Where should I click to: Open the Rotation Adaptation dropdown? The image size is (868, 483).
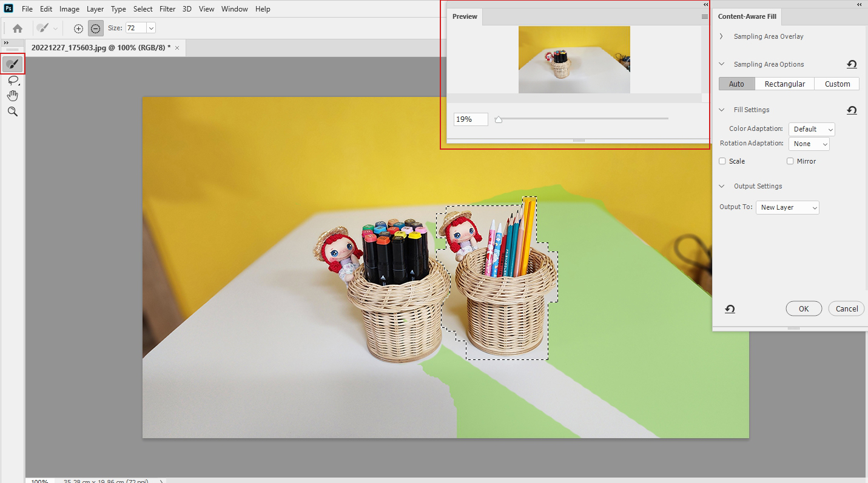(809, 144)
